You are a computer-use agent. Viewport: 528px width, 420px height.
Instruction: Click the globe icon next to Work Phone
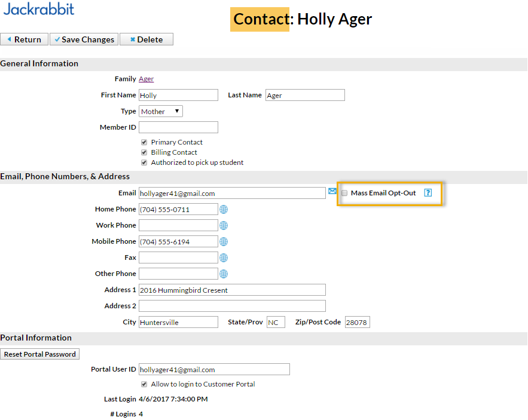tap(224, 225)
